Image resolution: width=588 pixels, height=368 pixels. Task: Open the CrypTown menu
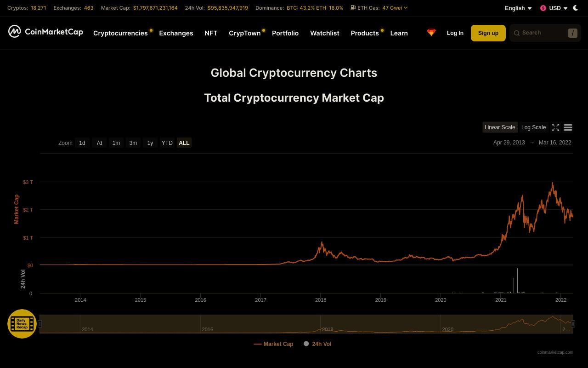pyautogui.click(x=245, y=33)
